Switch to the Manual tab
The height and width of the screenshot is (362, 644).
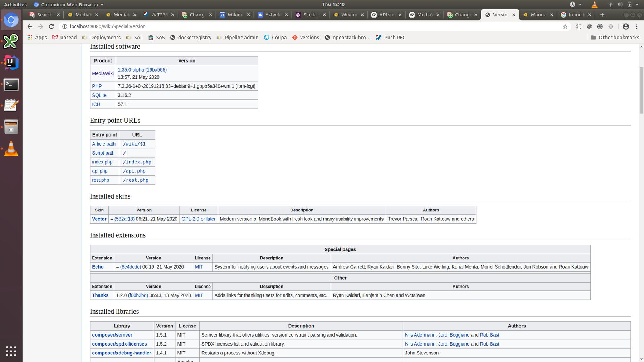[538, 15]
